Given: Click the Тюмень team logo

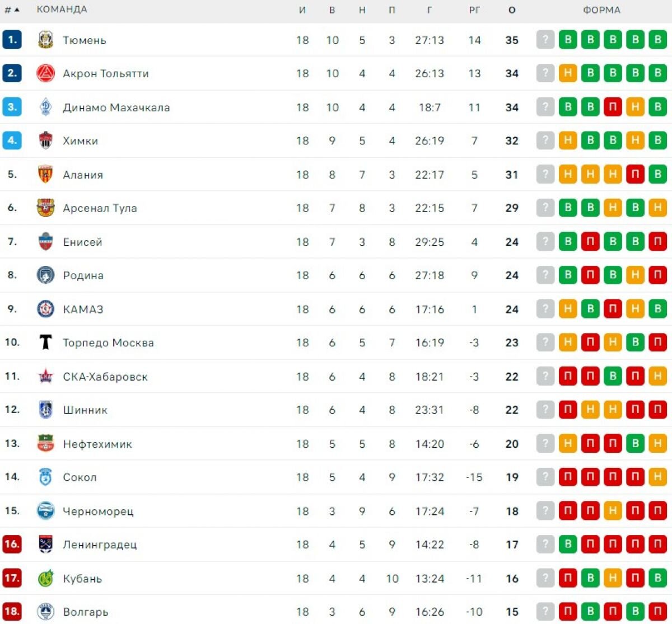Looking at the screenshot, I should click(x=45, y=40).
